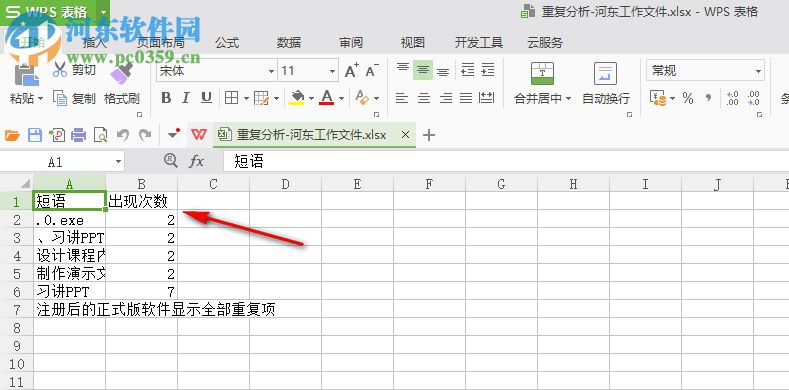
Task: Toggle italic formatting
Action: click(x=186, y=98)
